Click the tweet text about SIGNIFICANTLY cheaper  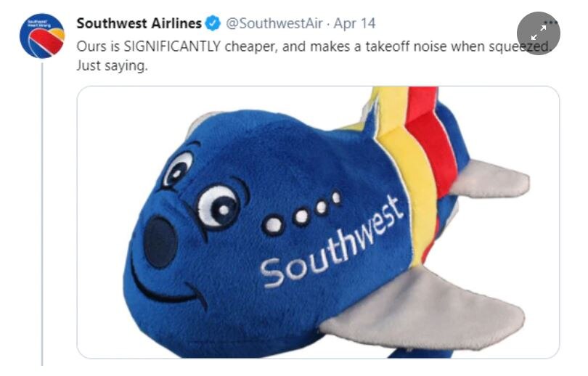(x=314, y=47)
